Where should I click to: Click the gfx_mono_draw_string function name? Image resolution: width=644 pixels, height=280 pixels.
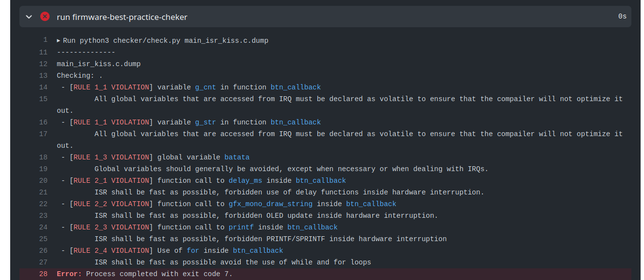click(x=270, y=204)
